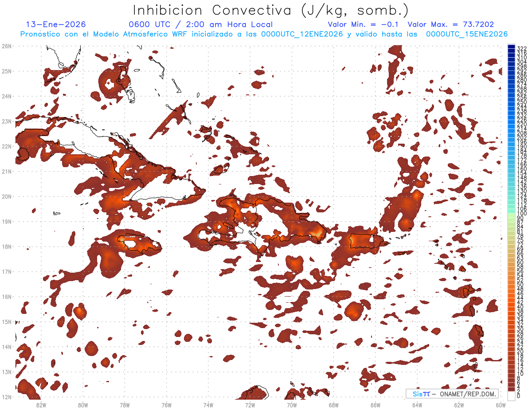The width and height of the screenshot is (532, 411).
Task: Click the 74W longitude label
Action: click(208, 405)
